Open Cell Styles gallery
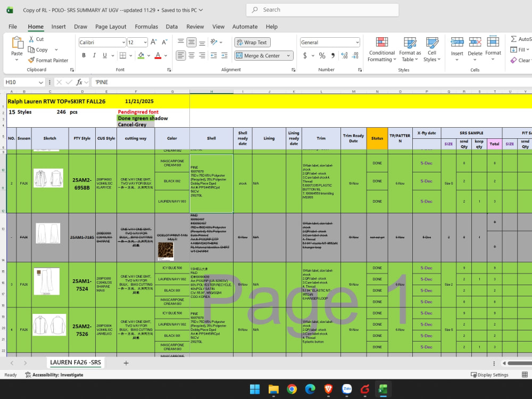Viewport: 532px width, 399px height. click(x=432, y=49)
